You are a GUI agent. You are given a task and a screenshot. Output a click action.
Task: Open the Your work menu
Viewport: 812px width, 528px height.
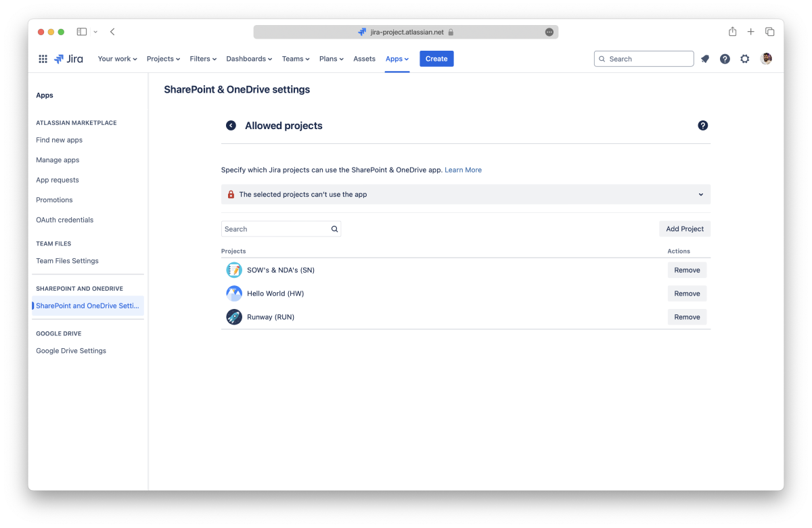(117, 59)
